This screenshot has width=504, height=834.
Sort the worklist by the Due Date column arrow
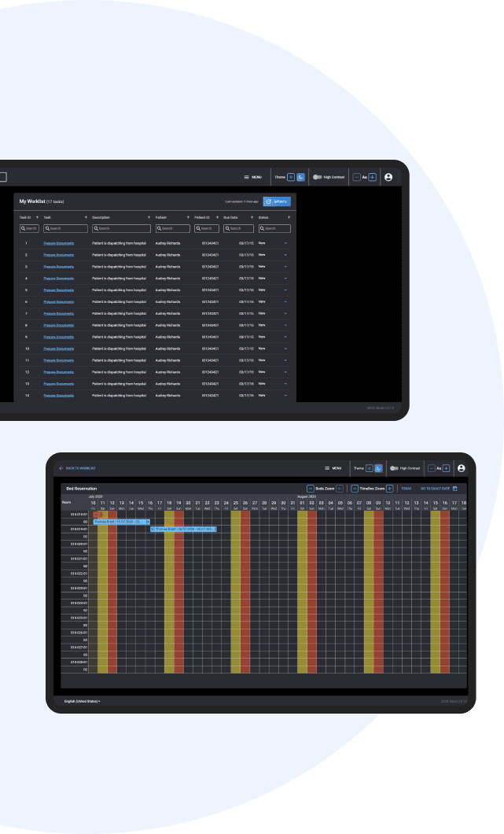pos(252,217)
